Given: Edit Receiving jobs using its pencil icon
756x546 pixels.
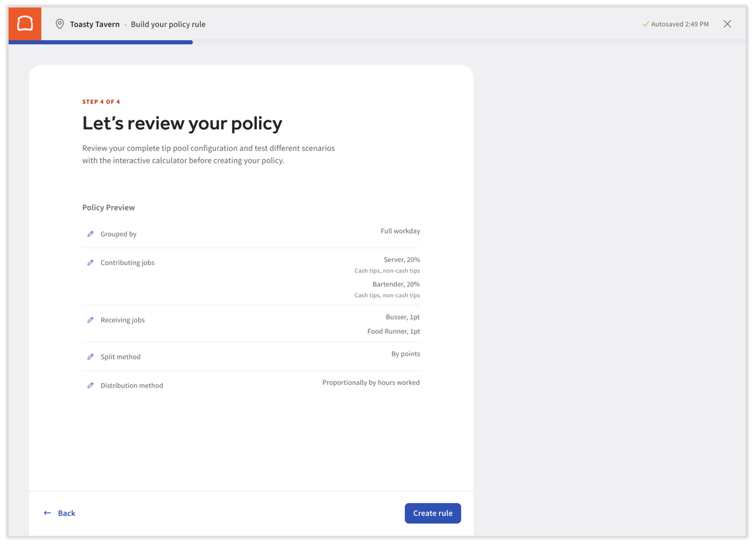Looking at the screenshot, I should (90, 320).
